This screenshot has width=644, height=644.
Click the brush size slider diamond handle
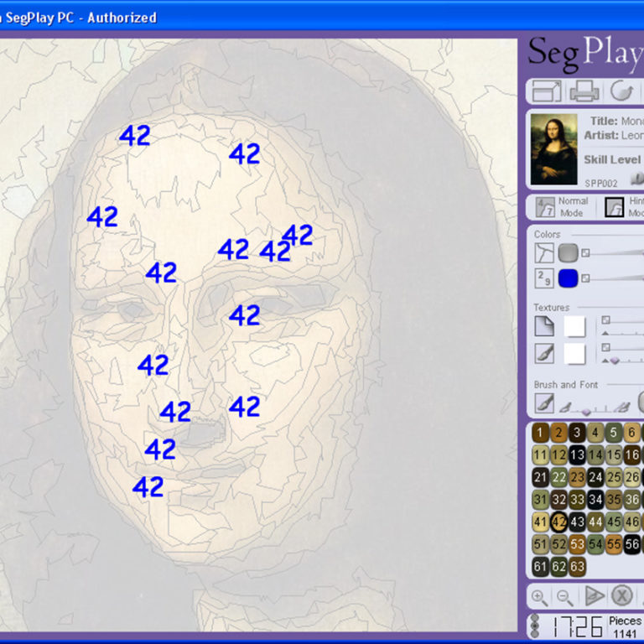click(x=586, y=411)
